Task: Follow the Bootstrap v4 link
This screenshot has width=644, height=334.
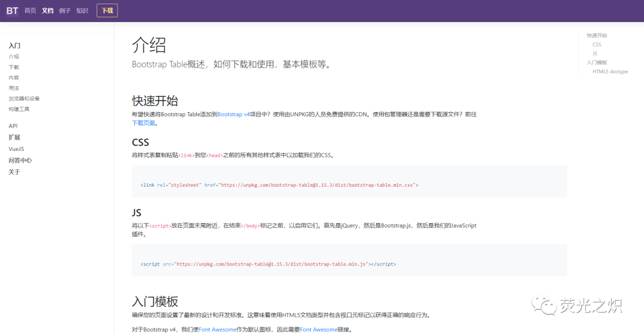Action: pos(234,114)
